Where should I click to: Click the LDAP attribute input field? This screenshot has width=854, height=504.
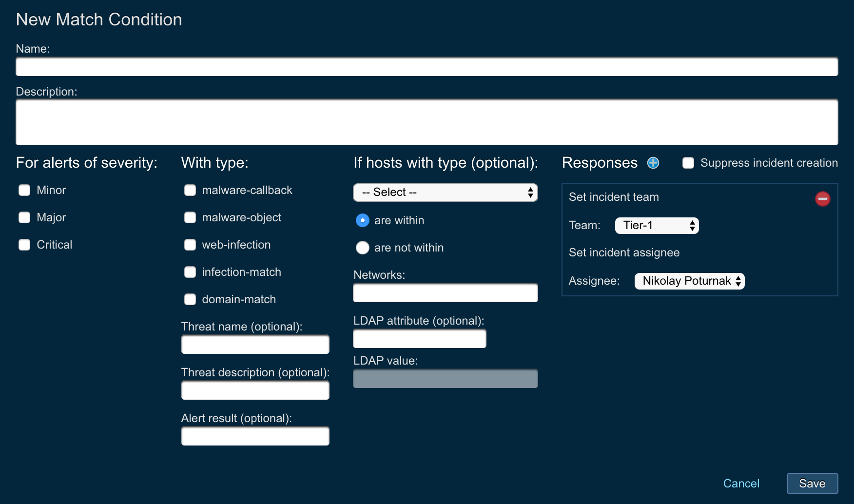click(x=419, y=339)
